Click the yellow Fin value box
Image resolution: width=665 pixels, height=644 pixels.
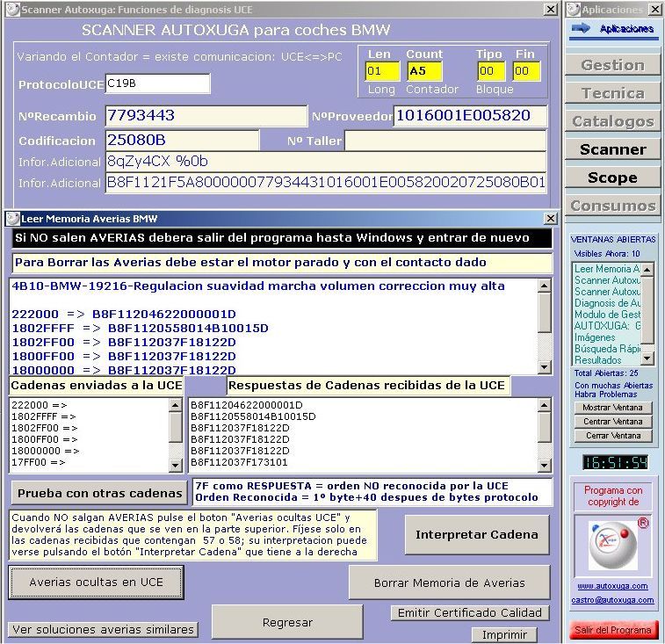click(526, 71)
